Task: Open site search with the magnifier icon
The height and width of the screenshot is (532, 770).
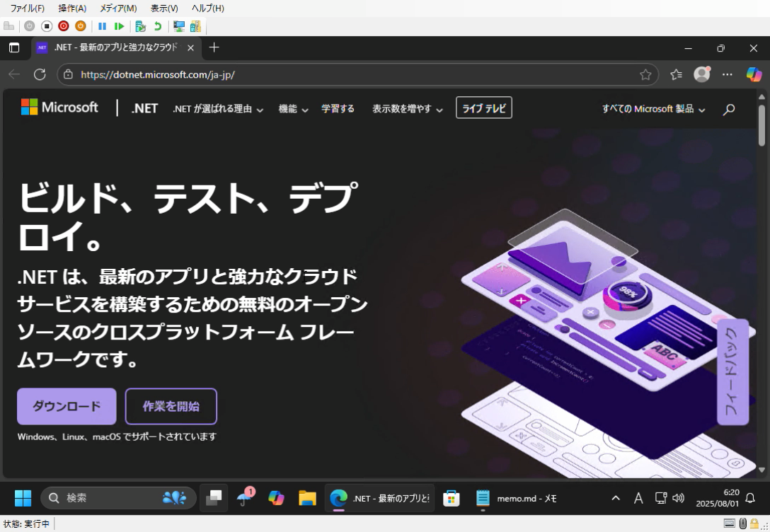Action: 729,109
